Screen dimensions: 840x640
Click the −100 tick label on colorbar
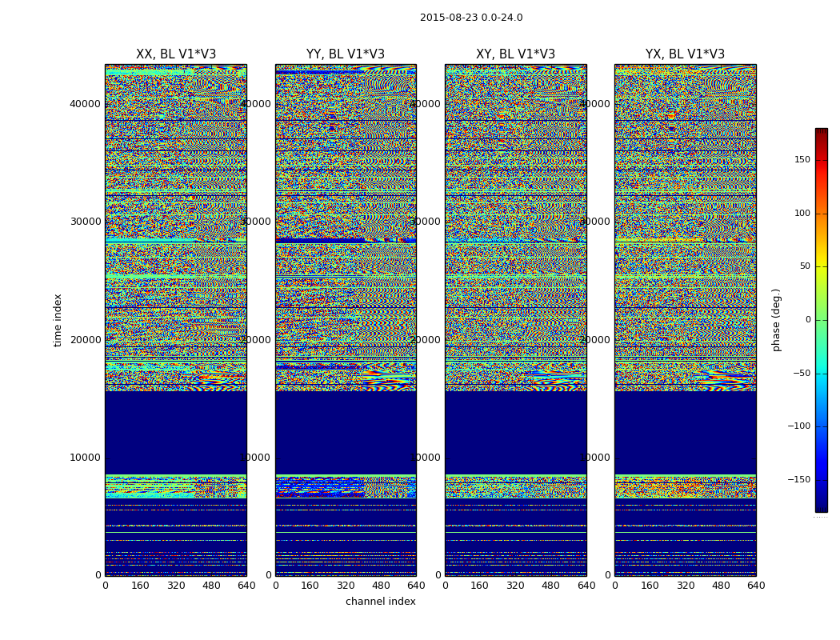pyautogui.click(x=798, y=426)
